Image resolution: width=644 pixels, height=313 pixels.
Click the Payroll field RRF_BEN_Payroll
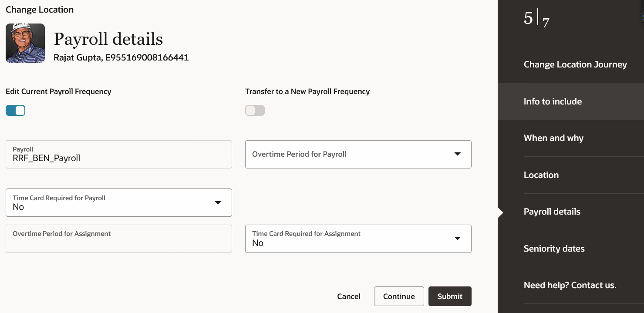pos(118,154)
